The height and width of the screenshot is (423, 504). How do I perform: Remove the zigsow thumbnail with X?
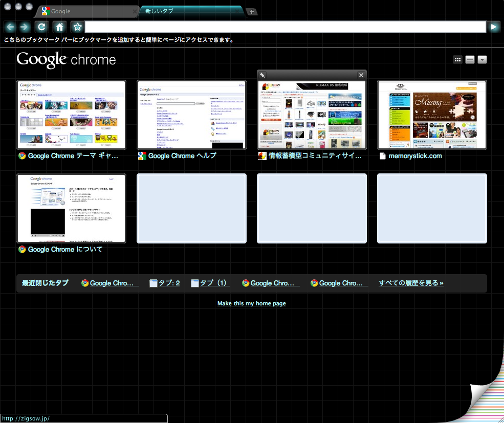(361, 75)
